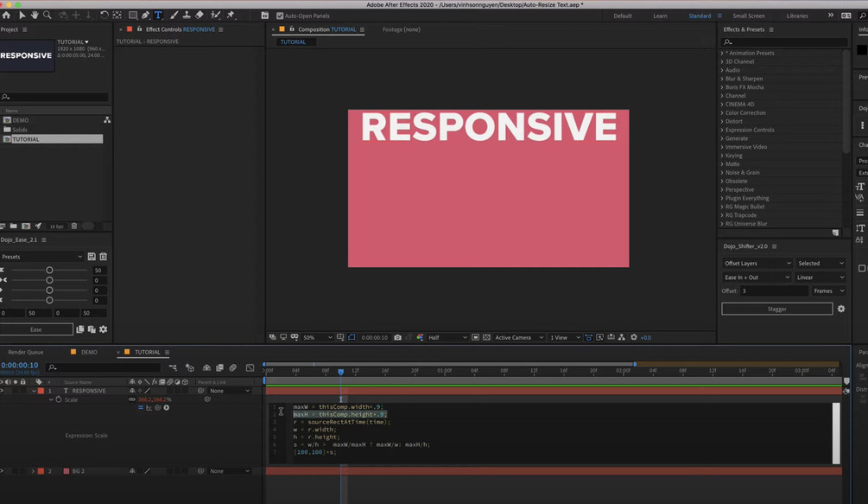Open the 1 View layout dropdown
868x504 pixels.
click(x=565, y=337)
